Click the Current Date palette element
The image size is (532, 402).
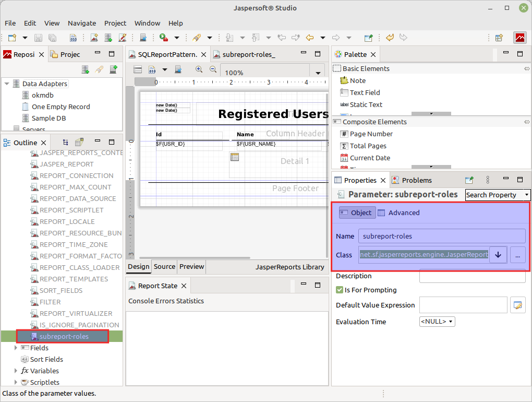(x=370, y=158)
